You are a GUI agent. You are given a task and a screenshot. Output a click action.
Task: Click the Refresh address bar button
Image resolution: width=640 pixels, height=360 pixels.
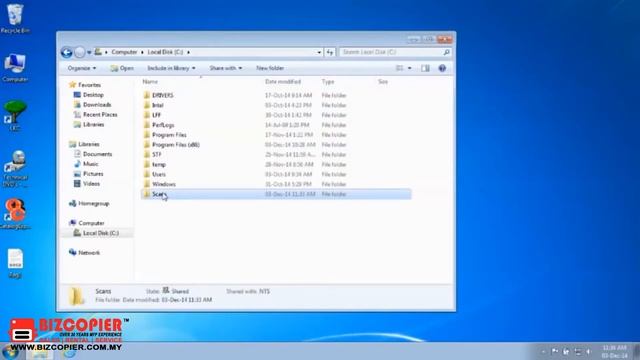point(330,52)
